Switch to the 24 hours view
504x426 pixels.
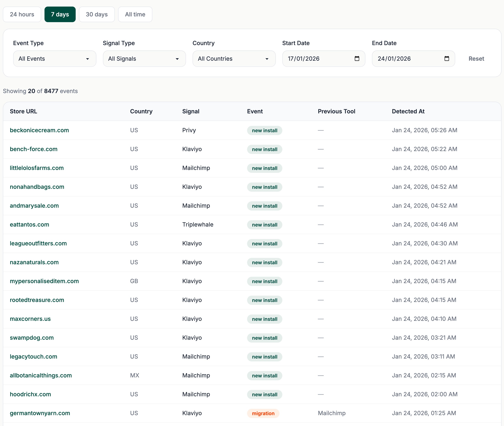[22, 14]
